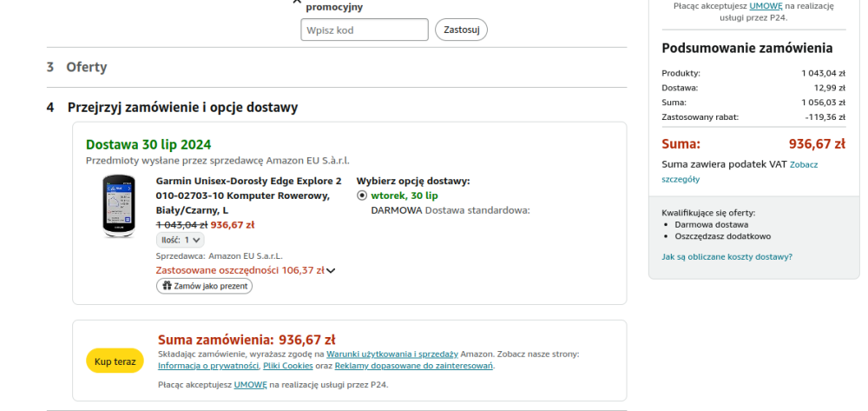This screenshot has height=411, width=868.
Task: Click the UMOWĘ link below Kup teraz
Action: tap(250, 384)
